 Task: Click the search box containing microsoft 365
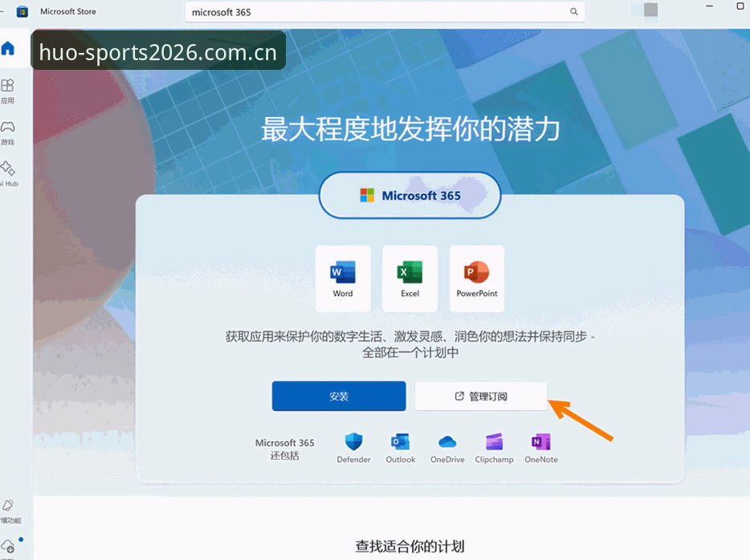tap(385, 12)
